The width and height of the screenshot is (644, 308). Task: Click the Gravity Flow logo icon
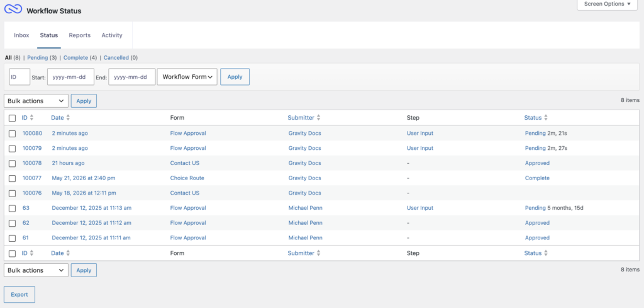13,9
